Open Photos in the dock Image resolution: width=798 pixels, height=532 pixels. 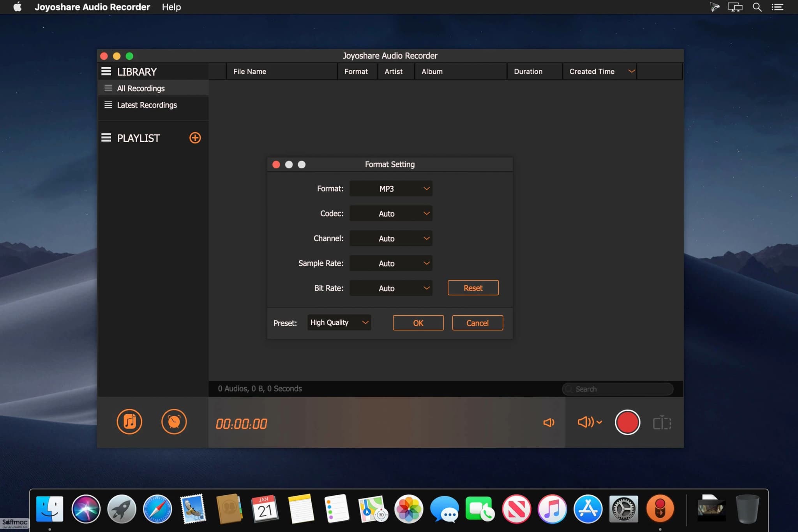click(409, 509)
